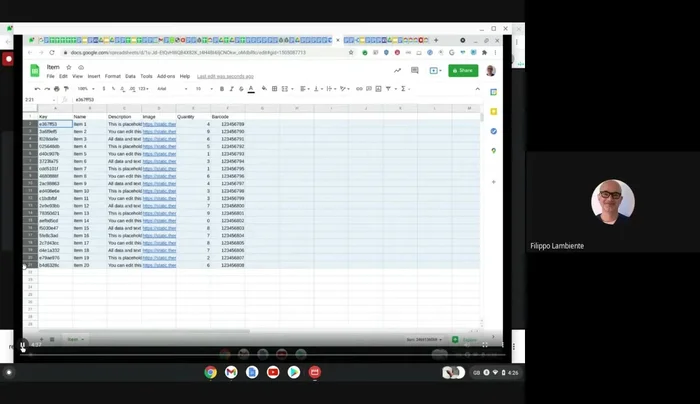Image resolution: width=700 pixels, height=404 pixels.
Task: Toggle bold formatting
Action: (x=222, y=89)
